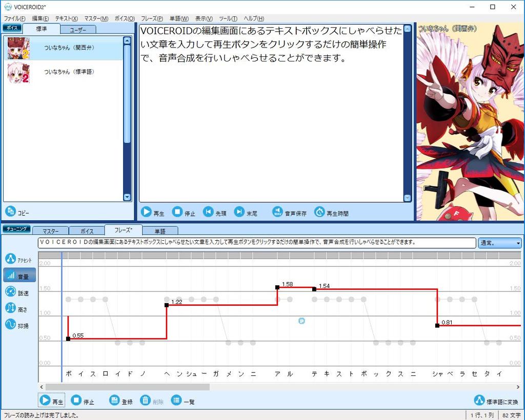Screen dimensions: 525x420
Task: Open the ボイス(O) menu
Action: pyautogui.click(x=124, y=18)
